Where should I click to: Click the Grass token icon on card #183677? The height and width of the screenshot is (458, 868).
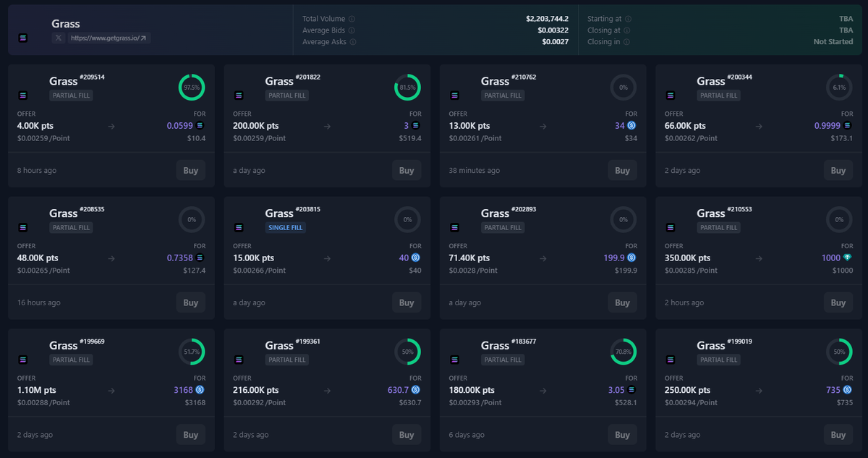pyautogui.click(x=454, y=359)
